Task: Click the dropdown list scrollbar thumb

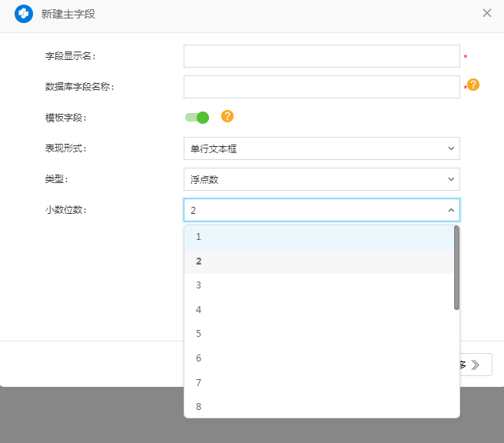Action: click(x=456, y=268)
